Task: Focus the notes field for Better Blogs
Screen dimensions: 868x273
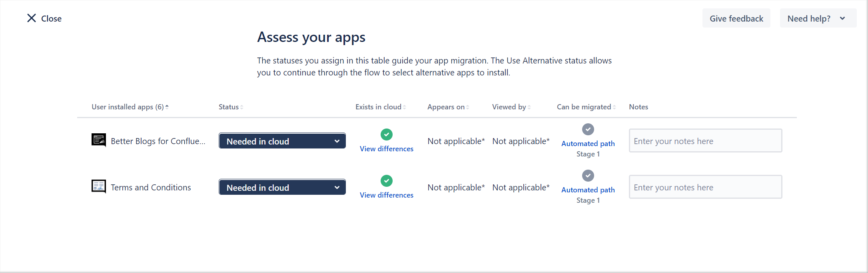Action: pyautogui.click(x=705, y=141)
